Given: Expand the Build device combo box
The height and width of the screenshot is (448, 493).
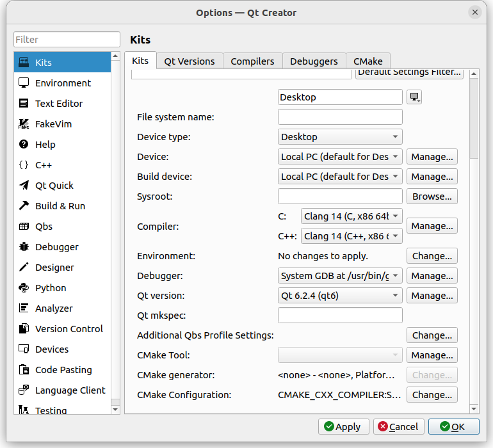Looking at the screenshot, I should (x=340, y=177).
